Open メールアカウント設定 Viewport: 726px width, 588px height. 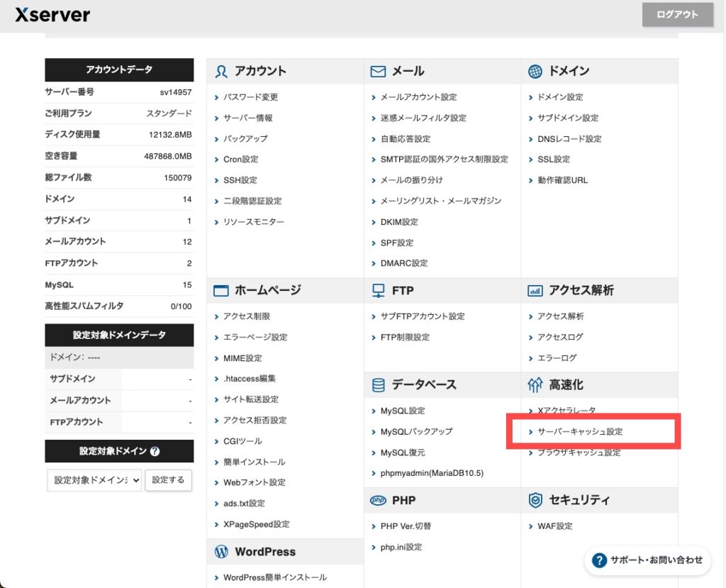pyautogui.click(x=418, y=97)
